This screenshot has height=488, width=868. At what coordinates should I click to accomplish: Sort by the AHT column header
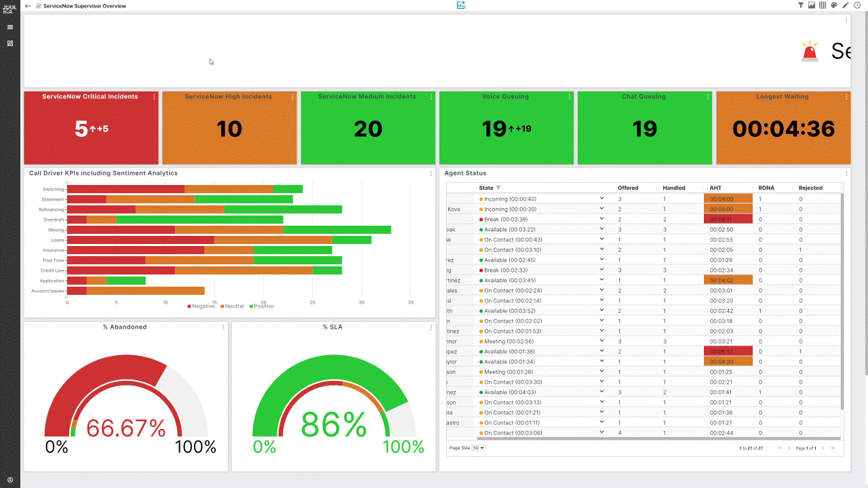[715, 188]
